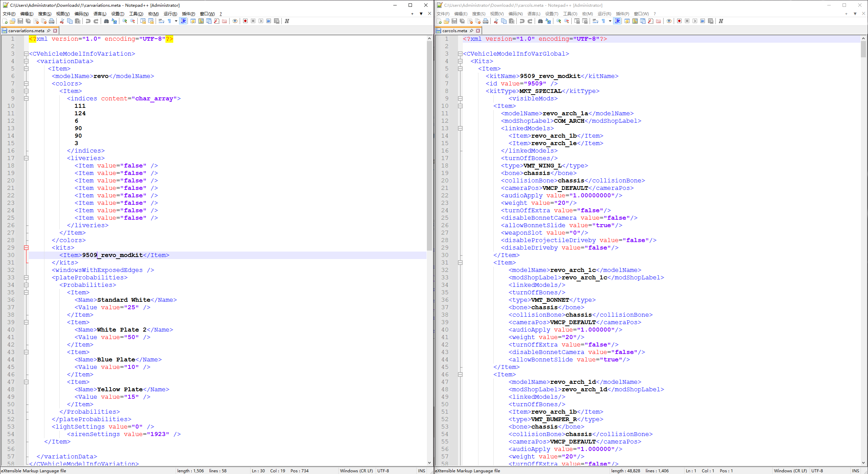Click Windows (CR LF) in carcols status bar
This screenshot has height=474, width=868.
tap(790, 471)
